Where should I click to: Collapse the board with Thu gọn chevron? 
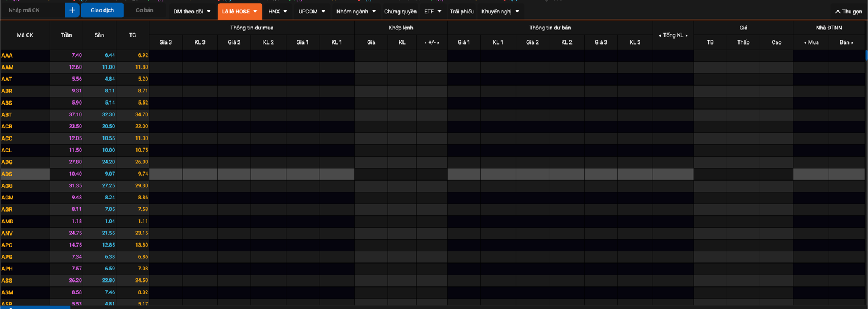coord(837,12)
